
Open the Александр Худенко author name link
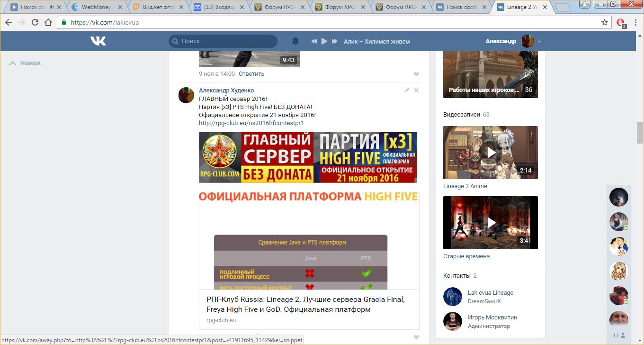pos(226,91)
